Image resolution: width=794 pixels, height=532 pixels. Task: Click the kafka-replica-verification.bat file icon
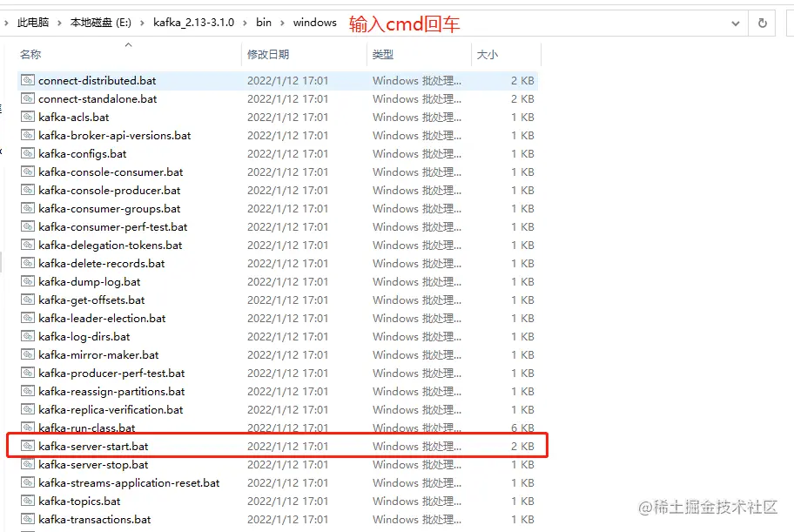(x=28, y=408)
